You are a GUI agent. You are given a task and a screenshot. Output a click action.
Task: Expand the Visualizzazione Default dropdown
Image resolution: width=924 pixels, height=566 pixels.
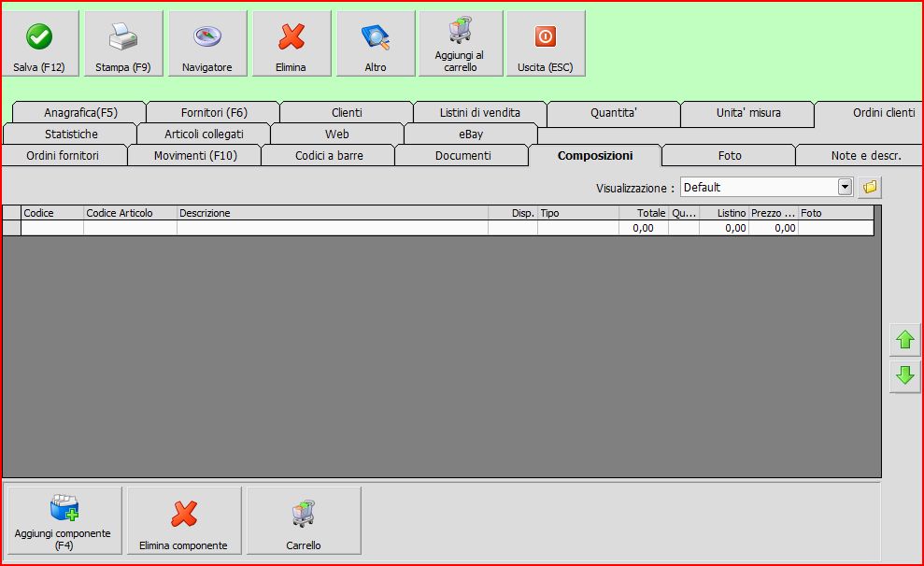pyautogui.click(x=845, y=188)
